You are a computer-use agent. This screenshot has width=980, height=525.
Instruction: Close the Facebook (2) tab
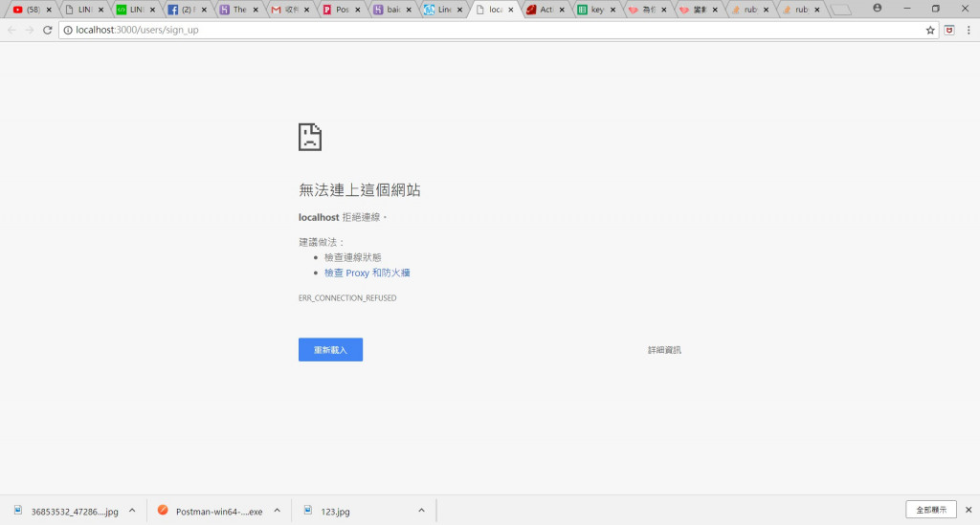204,10
